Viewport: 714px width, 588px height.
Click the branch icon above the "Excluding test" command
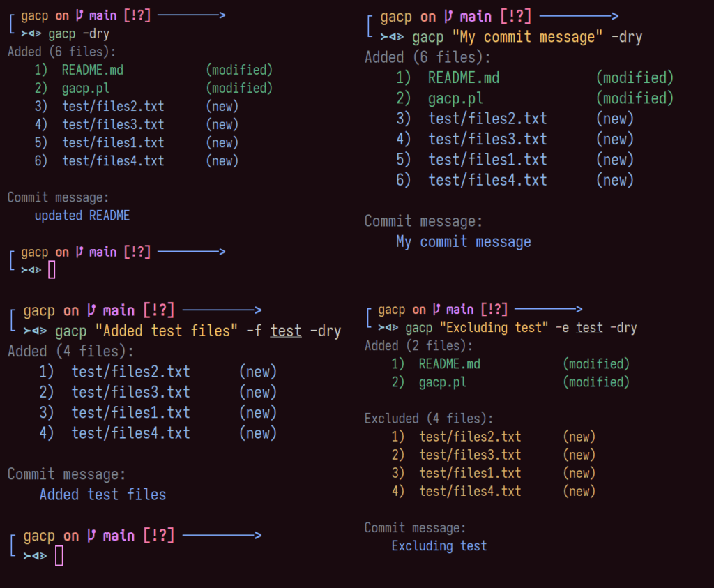(436, 310)
